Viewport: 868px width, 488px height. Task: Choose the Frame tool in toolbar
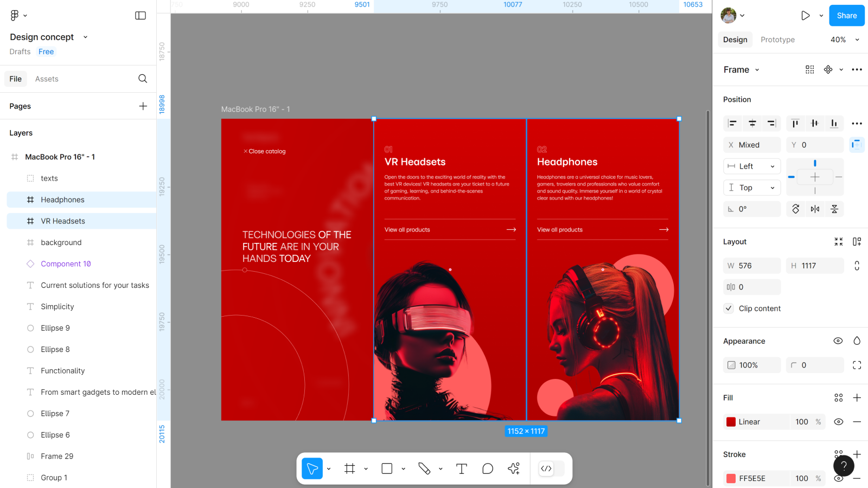point(350,468)
